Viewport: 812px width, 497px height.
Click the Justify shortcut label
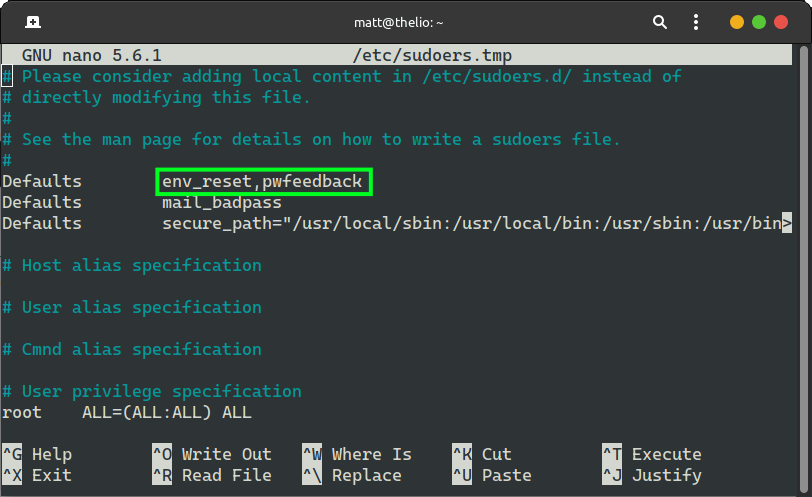(666, 475)
